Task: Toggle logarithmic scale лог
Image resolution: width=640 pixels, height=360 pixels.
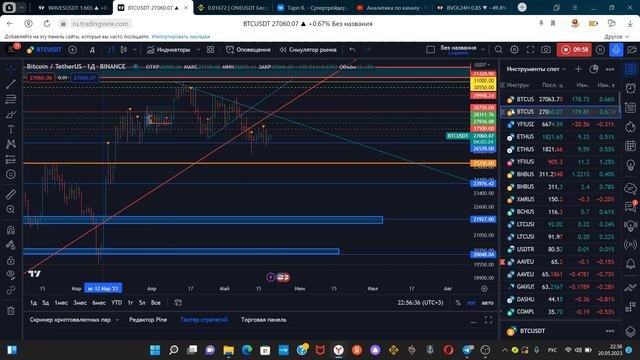Action: 471,303
